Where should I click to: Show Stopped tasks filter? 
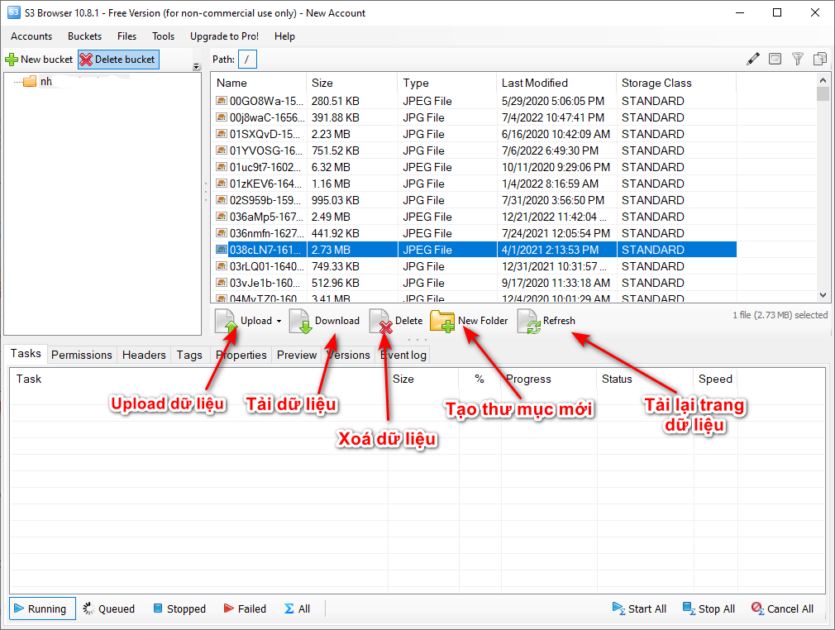coord(179,609)
